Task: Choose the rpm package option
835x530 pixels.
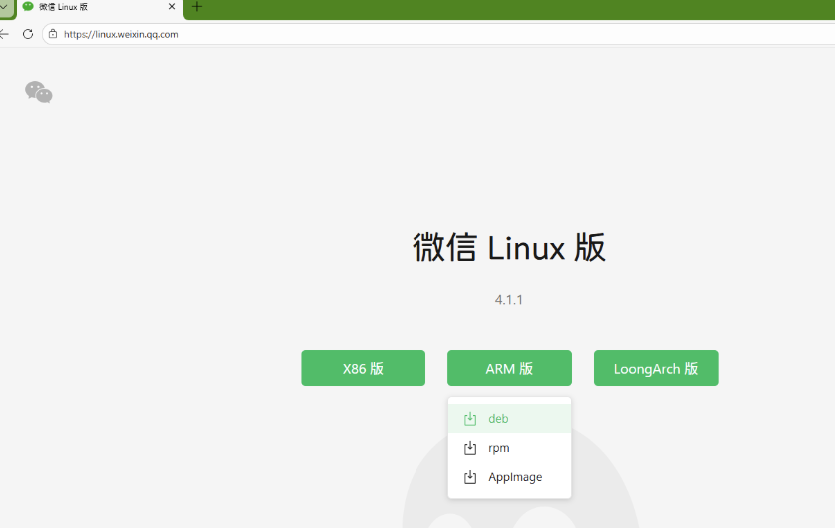Action: (x=499, y=448)
